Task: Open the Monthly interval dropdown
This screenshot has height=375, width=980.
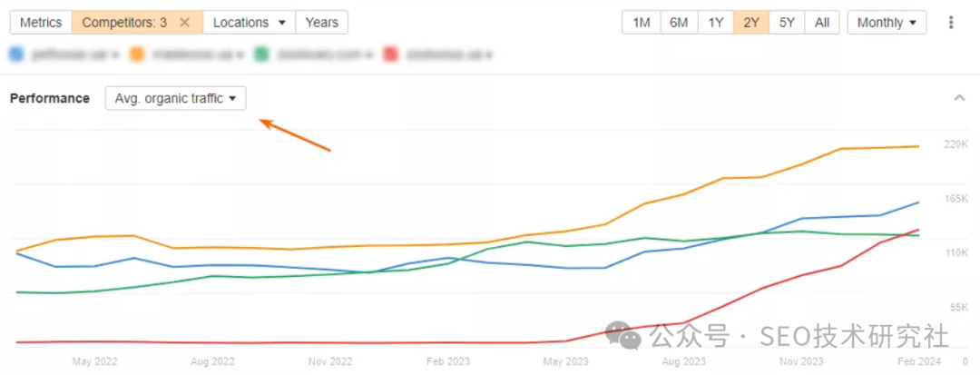Action: click(x=887, y=23)
